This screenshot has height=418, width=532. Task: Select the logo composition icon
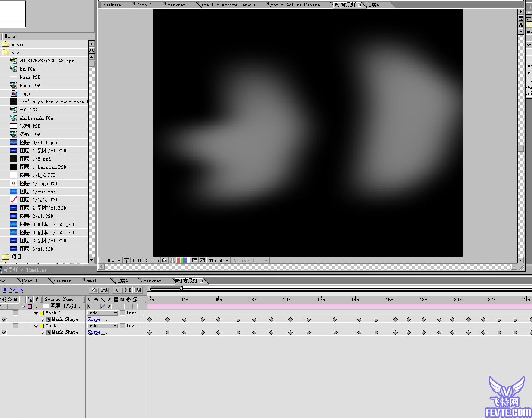tap(14, 93)
